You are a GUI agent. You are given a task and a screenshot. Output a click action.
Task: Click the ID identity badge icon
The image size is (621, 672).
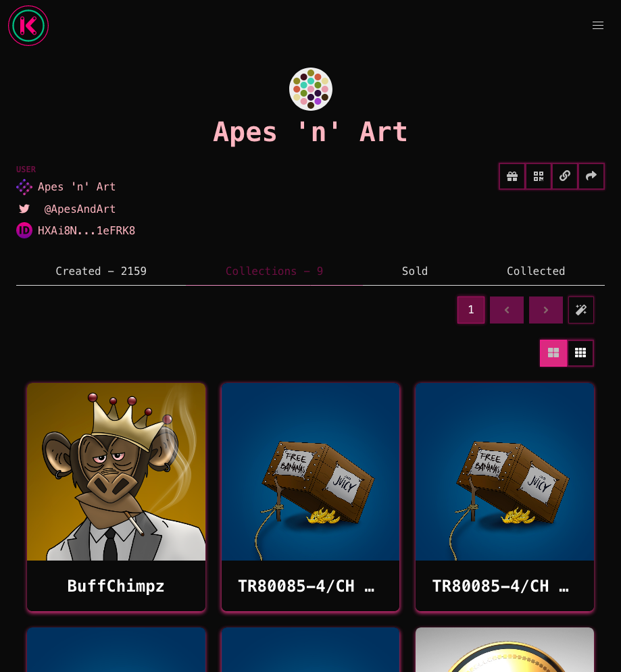(x=24, y=230)
